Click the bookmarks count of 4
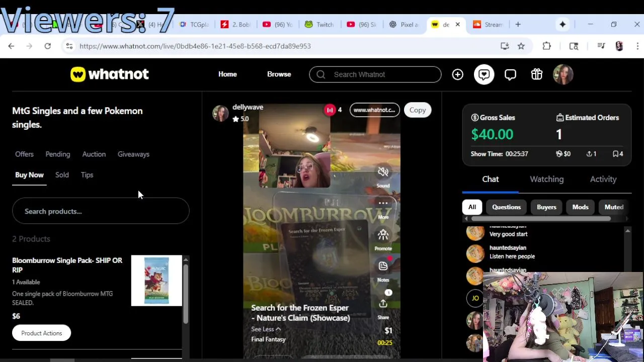This screenshot has height=362, width=644. coord(618,154)
